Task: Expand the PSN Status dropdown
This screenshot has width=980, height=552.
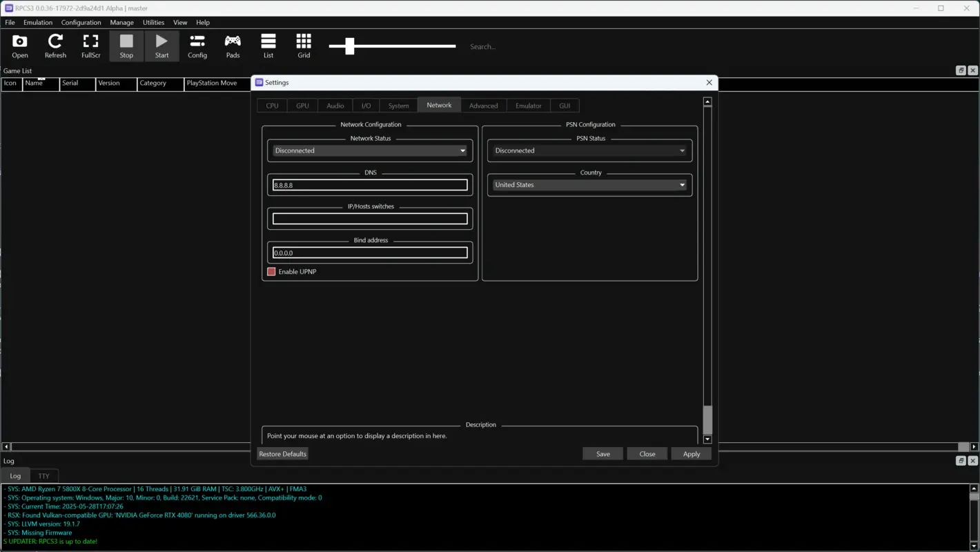Action: (x=589, y=150)
